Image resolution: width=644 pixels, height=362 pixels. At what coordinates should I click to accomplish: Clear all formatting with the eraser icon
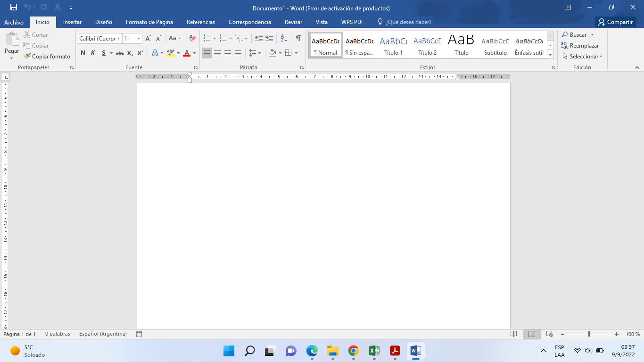[x=192, y=38]
